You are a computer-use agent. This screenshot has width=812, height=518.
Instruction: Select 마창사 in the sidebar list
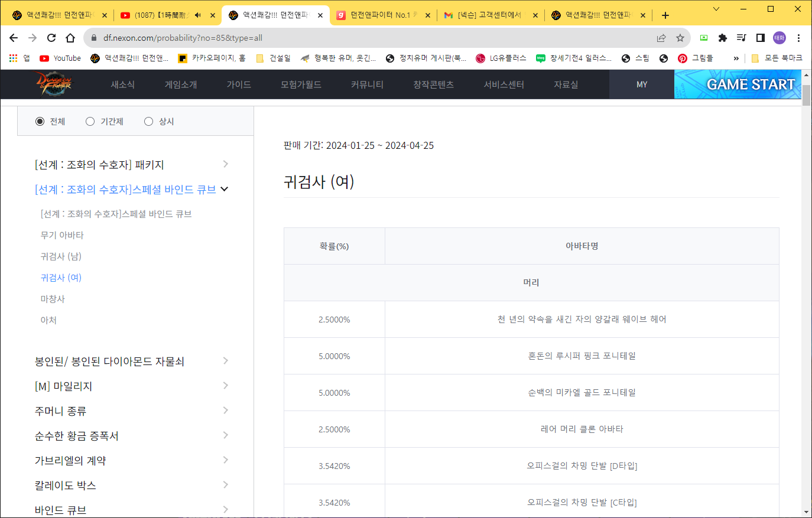(53, 299)
